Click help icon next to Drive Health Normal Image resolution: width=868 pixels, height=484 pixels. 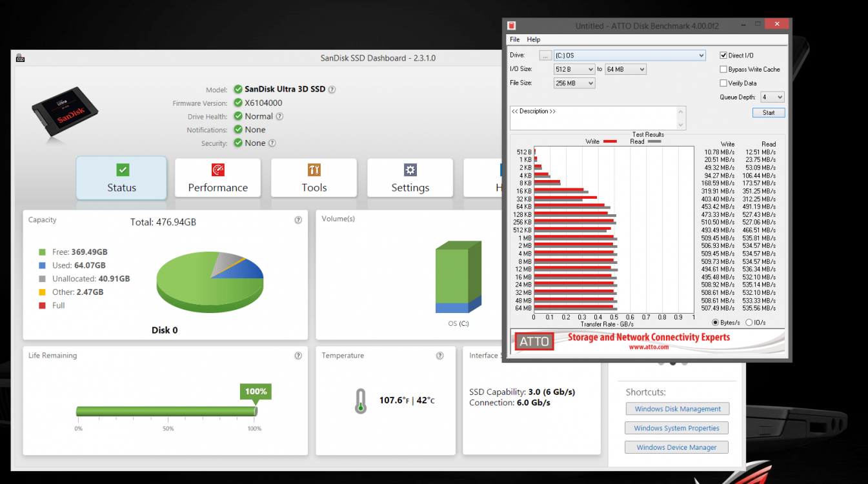279,117
